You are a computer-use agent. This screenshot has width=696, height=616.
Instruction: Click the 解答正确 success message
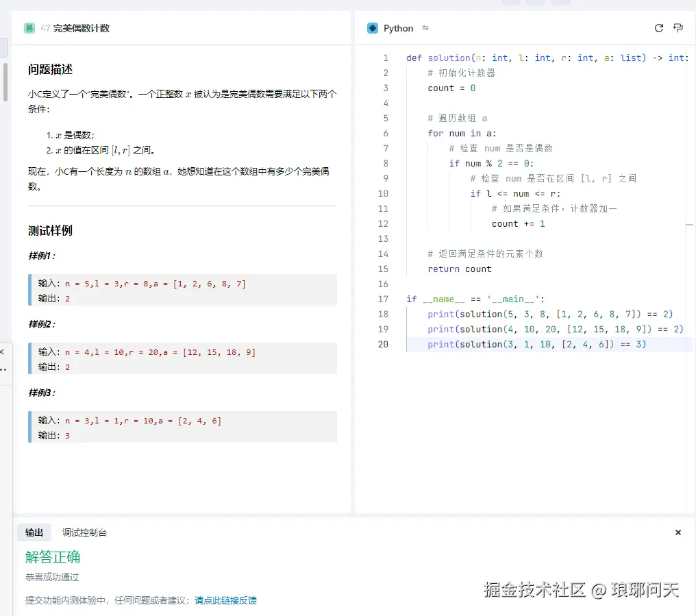[52, 557]
